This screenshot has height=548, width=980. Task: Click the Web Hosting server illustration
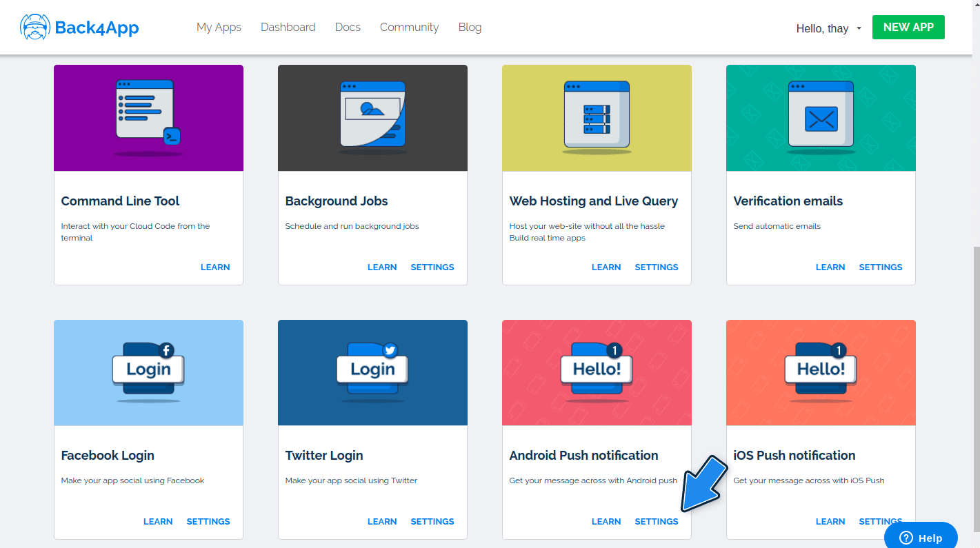[x=597, y=118]
